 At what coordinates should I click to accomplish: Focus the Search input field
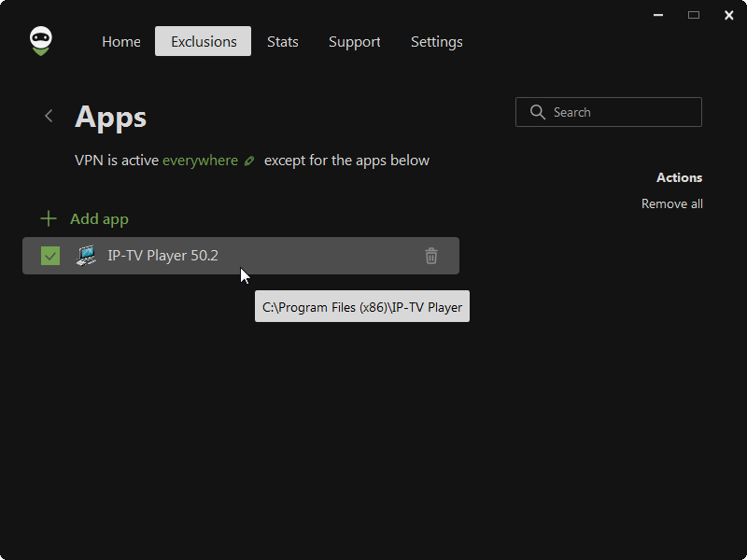coord(609,112)
